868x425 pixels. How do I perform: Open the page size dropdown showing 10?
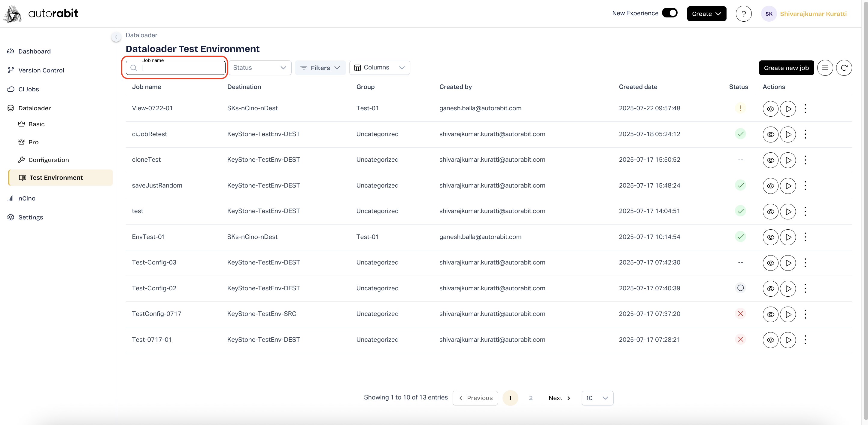(x=597, y=398)
